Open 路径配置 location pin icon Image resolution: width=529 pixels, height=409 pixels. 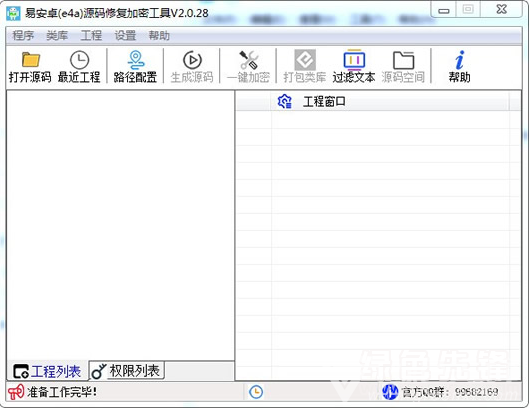click(x=136, y=60)
